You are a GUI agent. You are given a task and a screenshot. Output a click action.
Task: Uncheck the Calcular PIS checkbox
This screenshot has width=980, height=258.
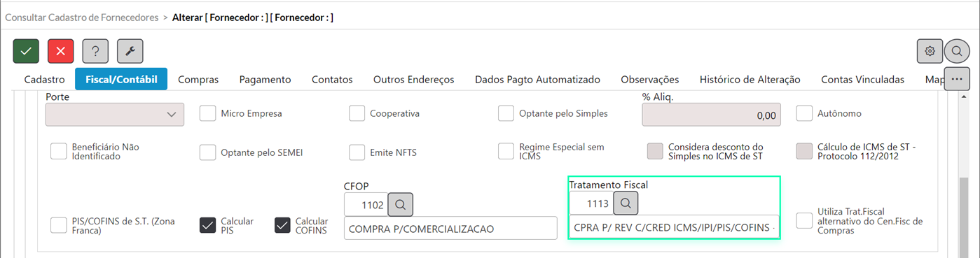click(208, 225)
